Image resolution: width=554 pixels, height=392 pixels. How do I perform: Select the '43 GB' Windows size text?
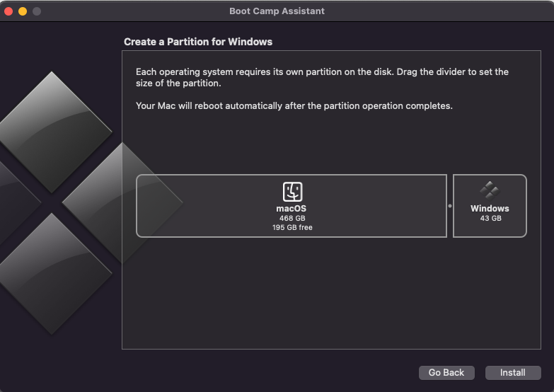coord(490,218)
